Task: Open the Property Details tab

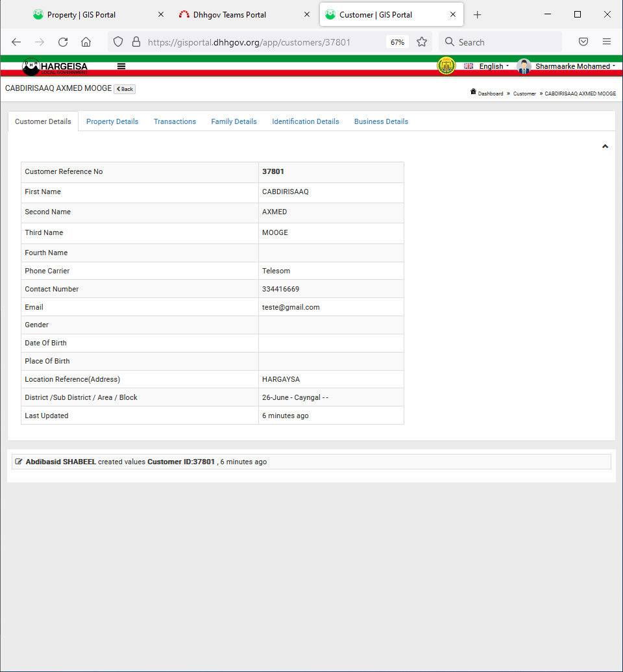Action: [112, 121]
